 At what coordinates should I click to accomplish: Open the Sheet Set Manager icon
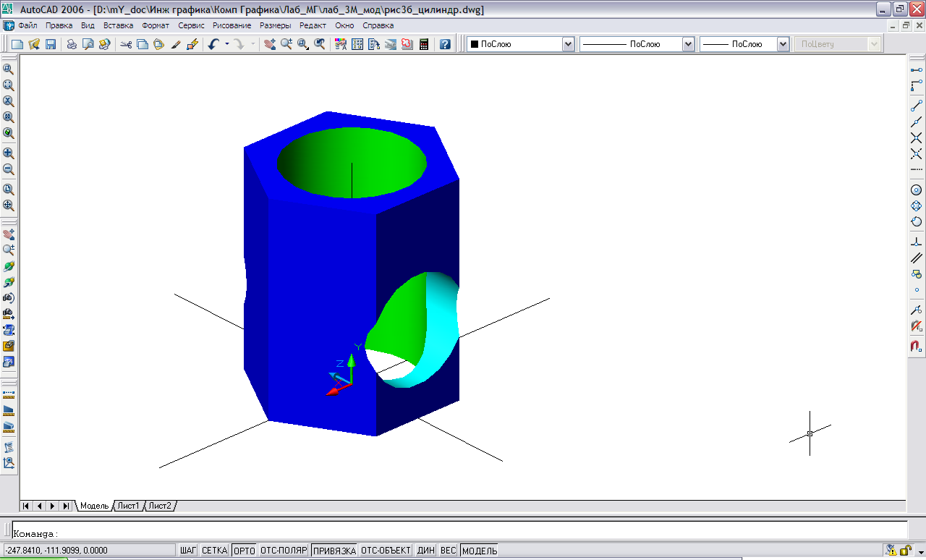pyautogui.click(x=391, y=44)
